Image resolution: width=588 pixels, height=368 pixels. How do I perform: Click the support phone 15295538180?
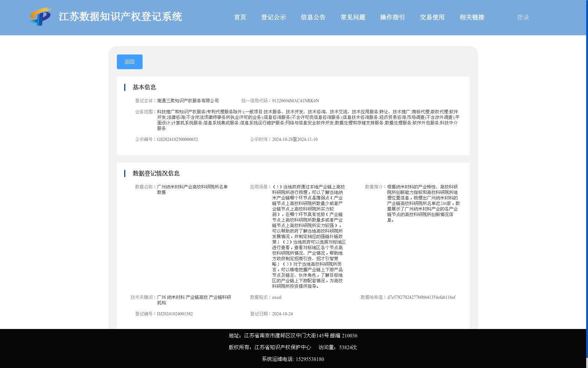[310, 359]
